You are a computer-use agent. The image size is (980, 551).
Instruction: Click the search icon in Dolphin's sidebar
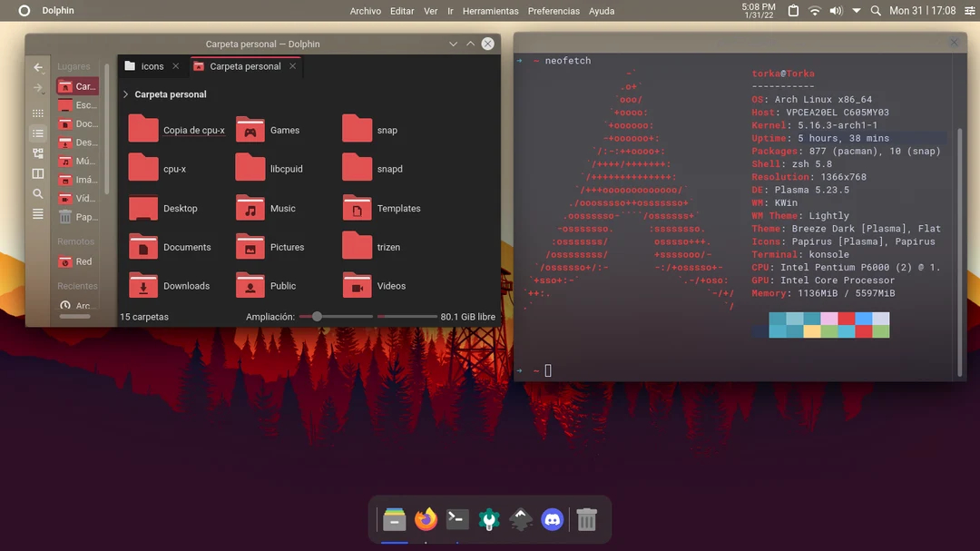[37, 193]
